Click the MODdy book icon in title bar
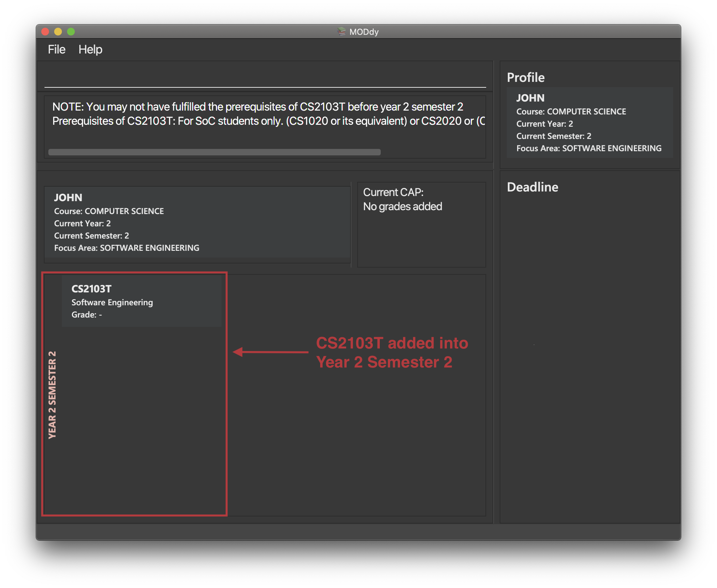The height and width of the screenshot is (588, 717). [341, 32]
